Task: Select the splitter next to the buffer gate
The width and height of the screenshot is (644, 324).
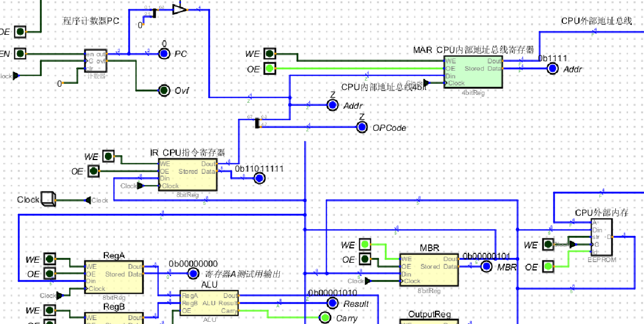Action: pos(153,13)
